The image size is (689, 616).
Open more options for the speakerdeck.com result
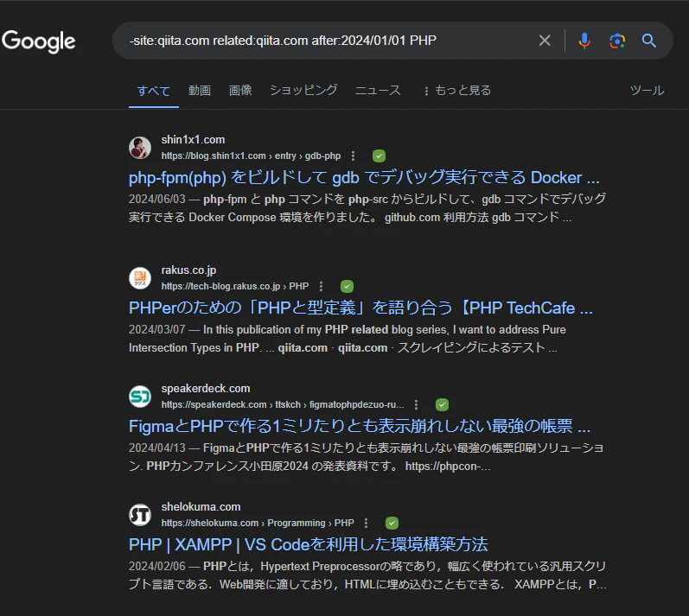(416, 404)
